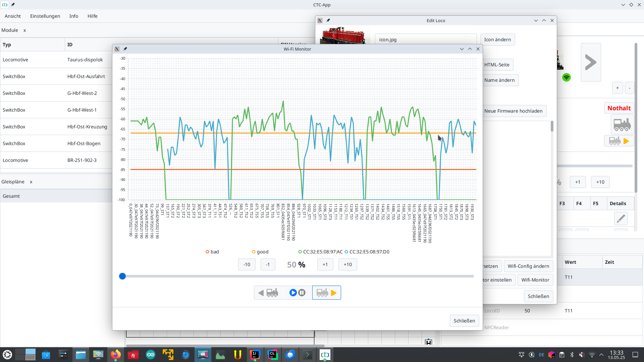
Task: Close the Module tab via x
Action: point(24,30)
